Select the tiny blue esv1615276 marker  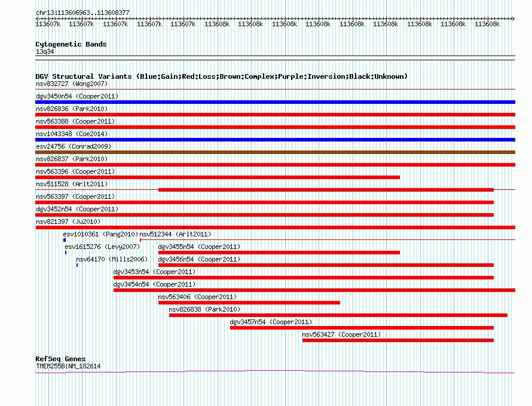tap(66, 253)
